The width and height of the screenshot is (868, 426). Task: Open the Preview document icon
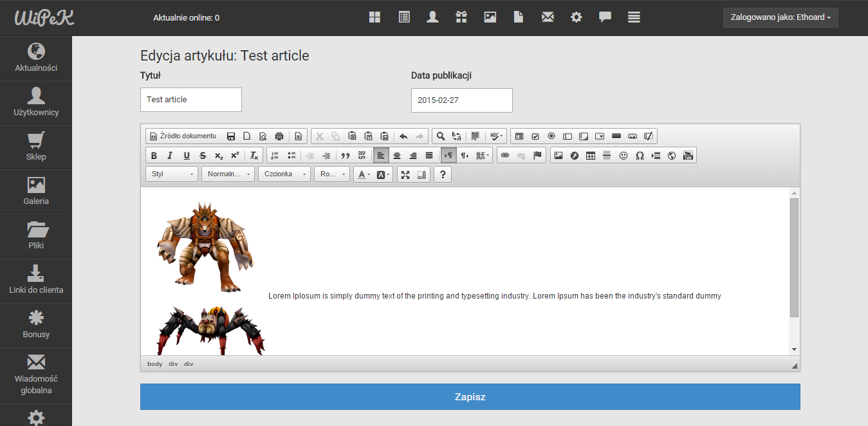pos(263,136)
